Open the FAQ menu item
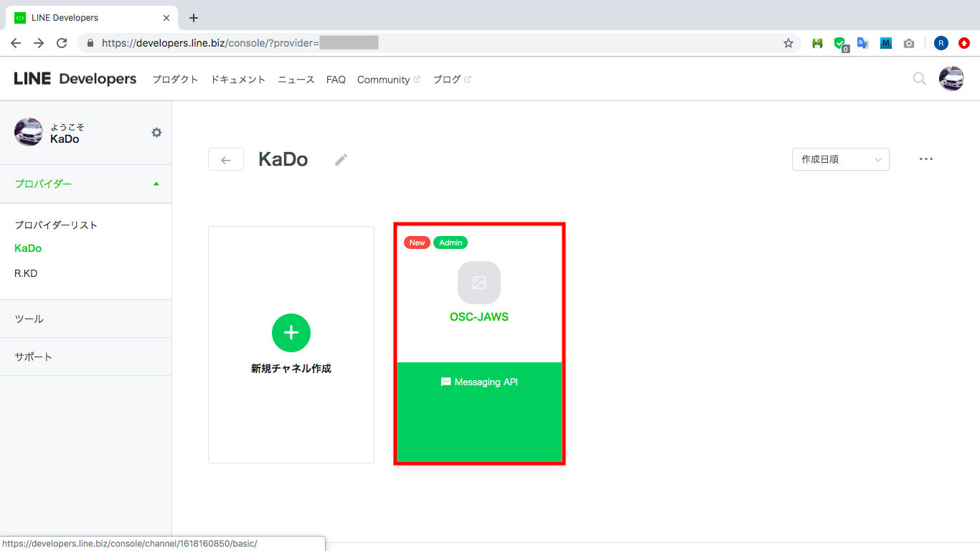 click(336, 80)
